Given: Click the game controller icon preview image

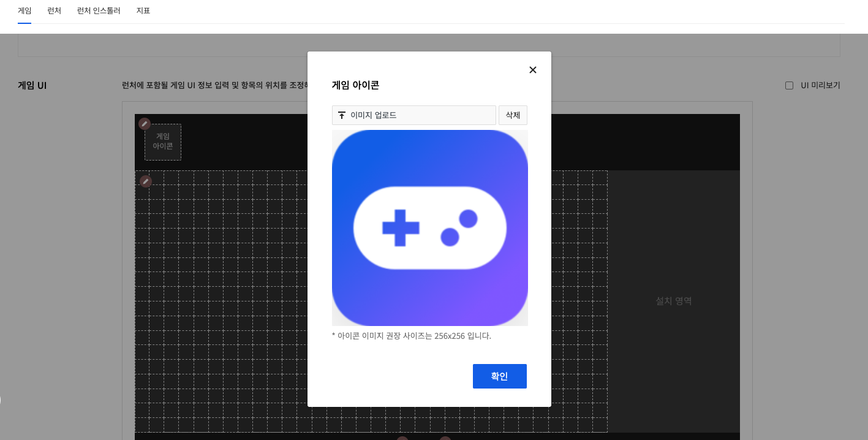Looking at the screenshot, I should tap(430, 228).
